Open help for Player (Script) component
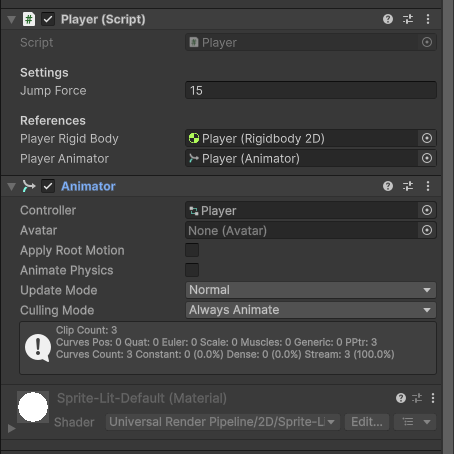Screen dimensions: 454x454 click(x=388, y=19)
